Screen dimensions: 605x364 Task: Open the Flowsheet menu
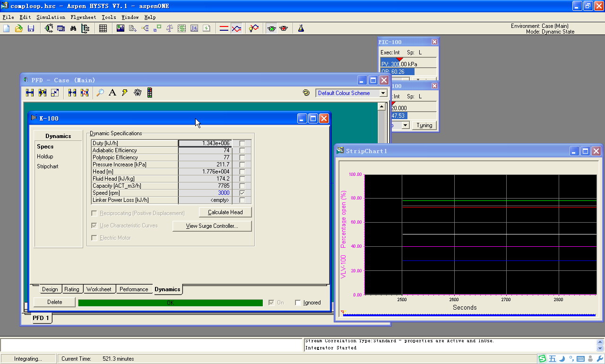click(83, 17)
